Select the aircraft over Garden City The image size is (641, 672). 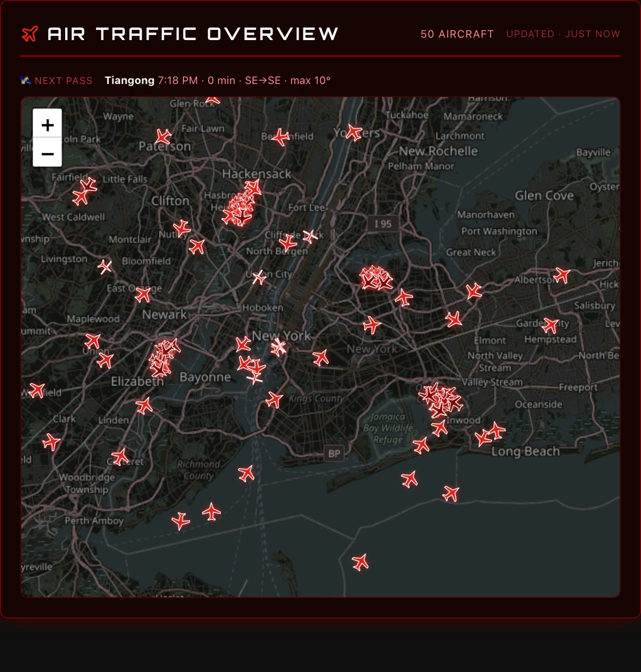click(x=550, y=325)
